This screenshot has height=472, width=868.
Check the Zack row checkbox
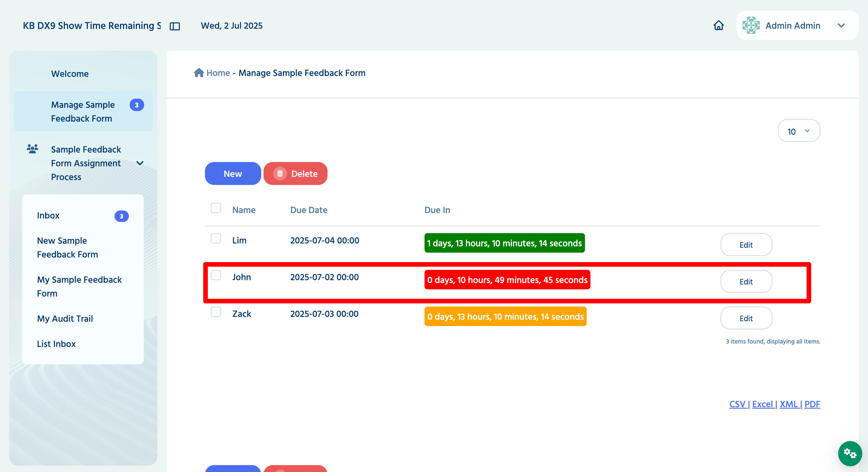216,312
